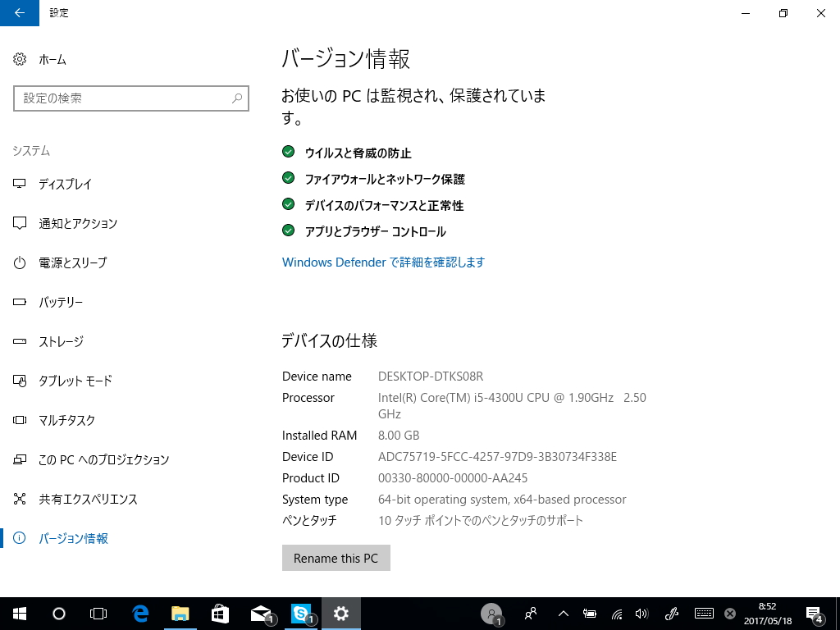This screenshot has width=840, height=630.
Task: Click the settings search field
Action: [x=131, y=98]
